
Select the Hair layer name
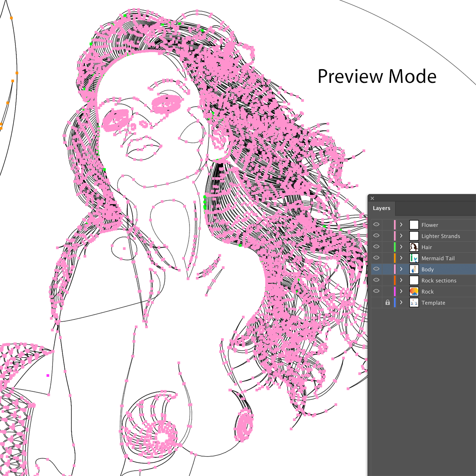[427, 247]
